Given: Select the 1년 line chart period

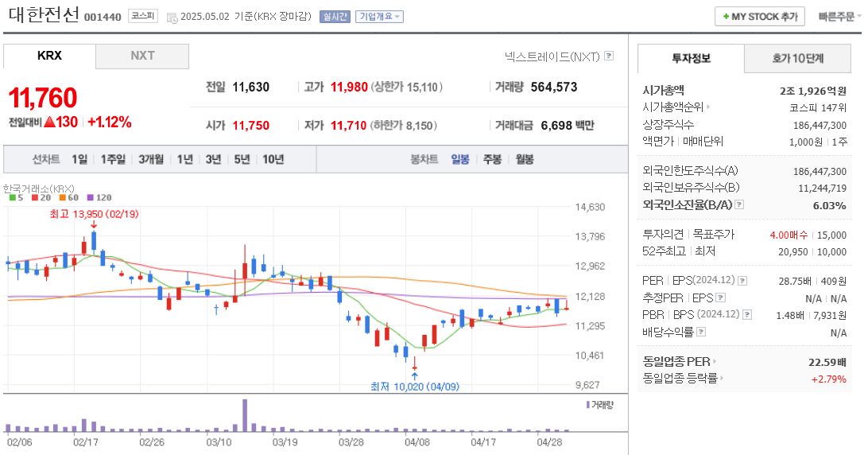Looking at the screenshot, I should click(x=185, y=160).
